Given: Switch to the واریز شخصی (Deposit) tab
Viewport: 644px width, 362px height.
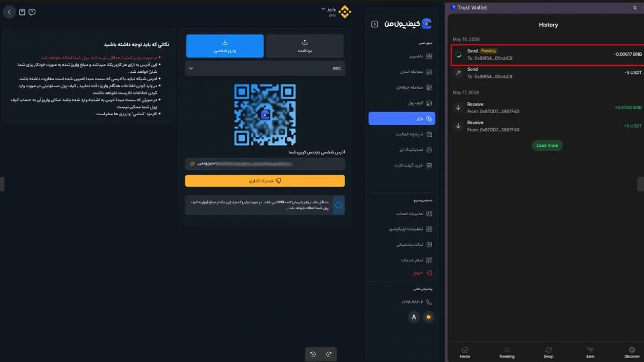Looking at the screenshot, I should pos(225,46).
